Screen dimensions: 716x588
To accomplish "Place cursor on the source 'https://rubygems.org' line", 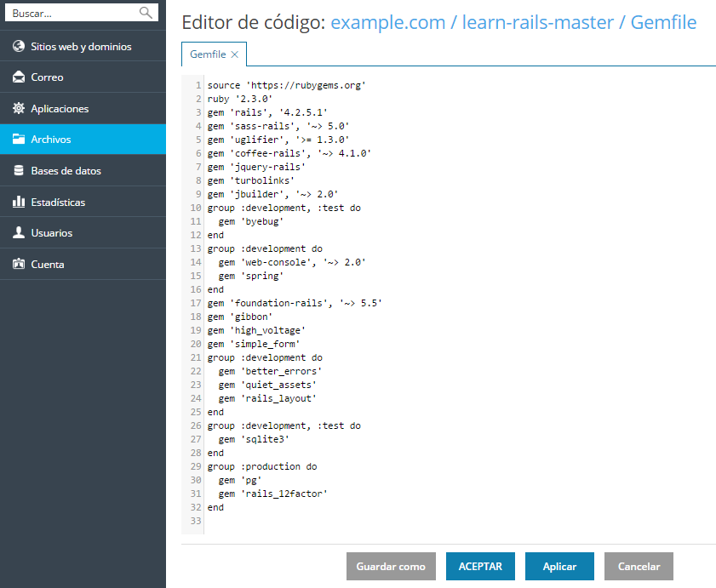I will [x=286, y=85].
